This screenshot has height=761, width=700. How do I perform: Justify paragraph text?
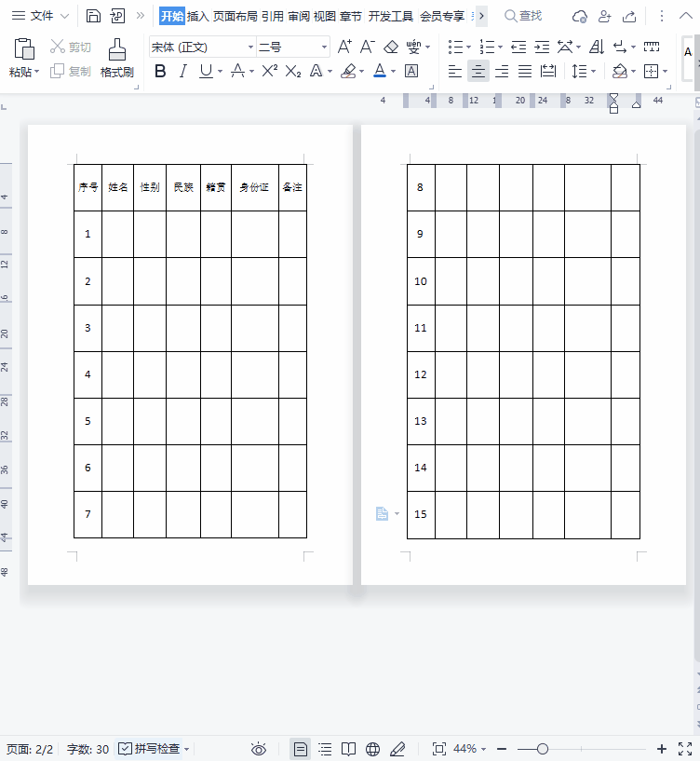point(525,72)
